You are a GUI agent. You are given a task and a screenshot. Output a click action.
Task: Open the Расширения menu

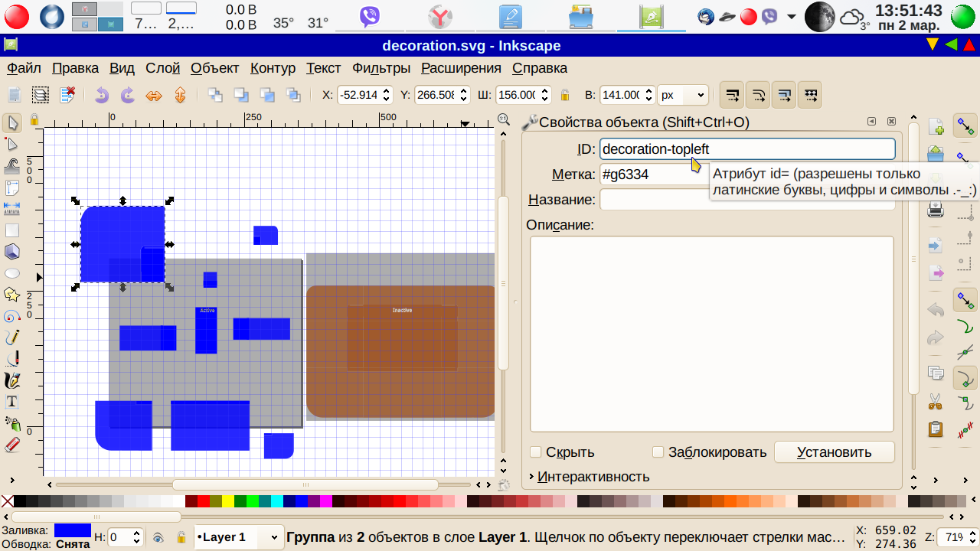tap(461, 68)
